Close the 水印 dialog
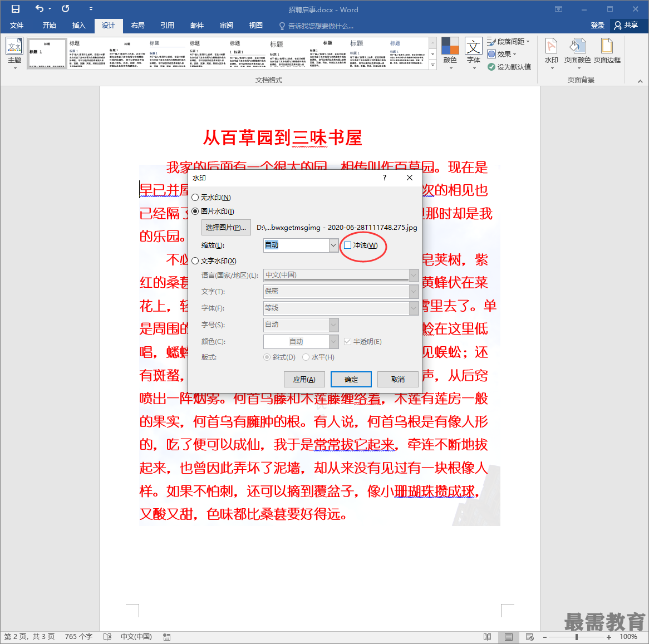Screen dimensions: 649x644 (409, 178)
